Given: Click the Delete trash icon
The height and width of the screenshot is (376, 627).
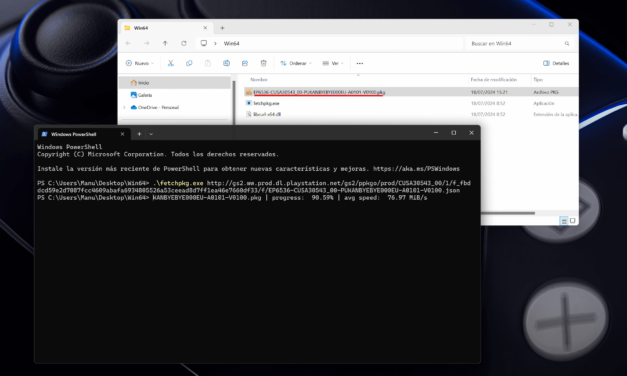Looking at the screenshot, I should coord(264,63).
